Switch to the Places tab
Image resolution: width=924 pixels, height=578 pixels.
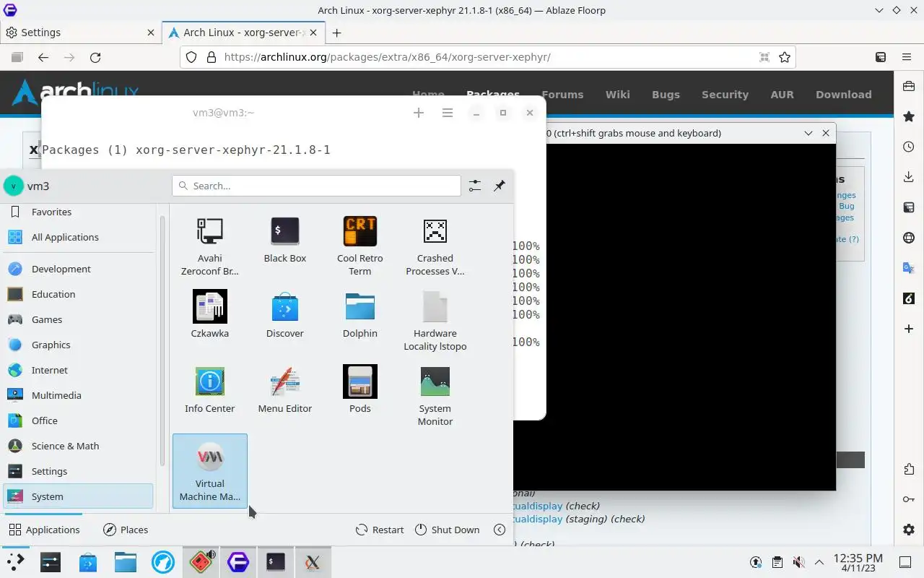tap(126, 530)
